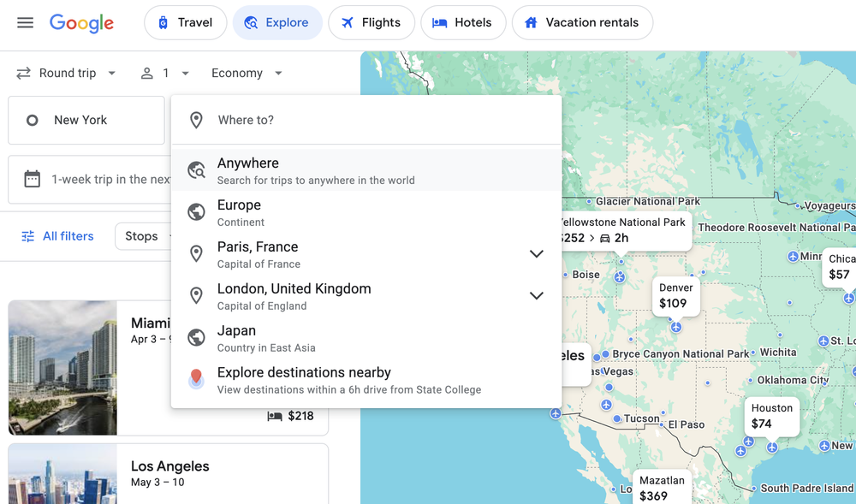Click the Houston $74 price bubble
The height and width of the screenshot is (504, 856).
click(x=772, y=416)
